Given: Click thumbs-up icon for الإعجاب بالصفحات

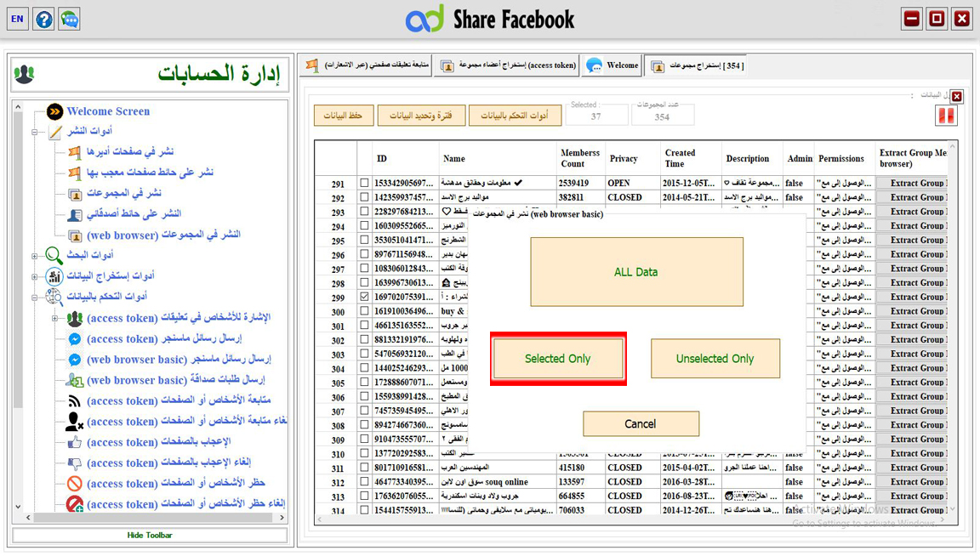Looking at the screenshot, I should tap(75, 442).
